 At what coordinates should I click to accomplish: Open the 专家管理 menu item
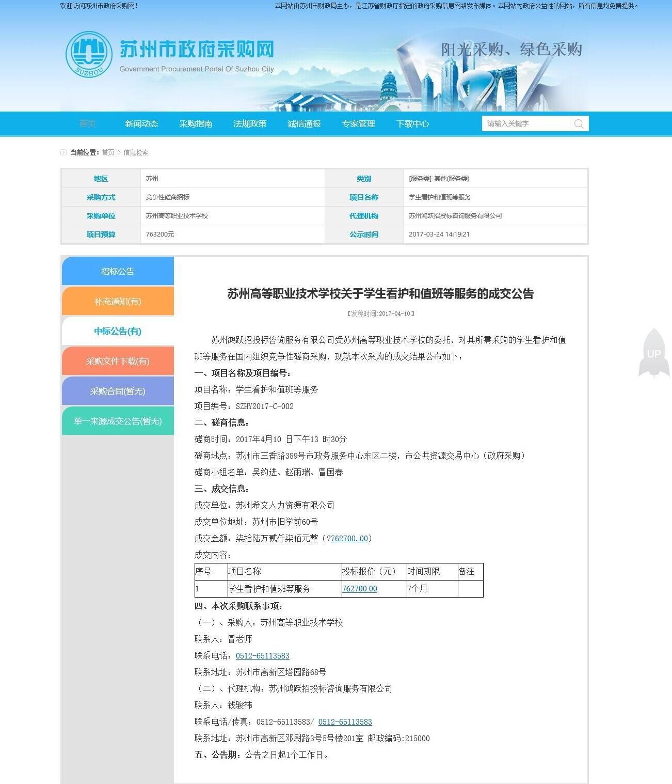pos(358,123)
